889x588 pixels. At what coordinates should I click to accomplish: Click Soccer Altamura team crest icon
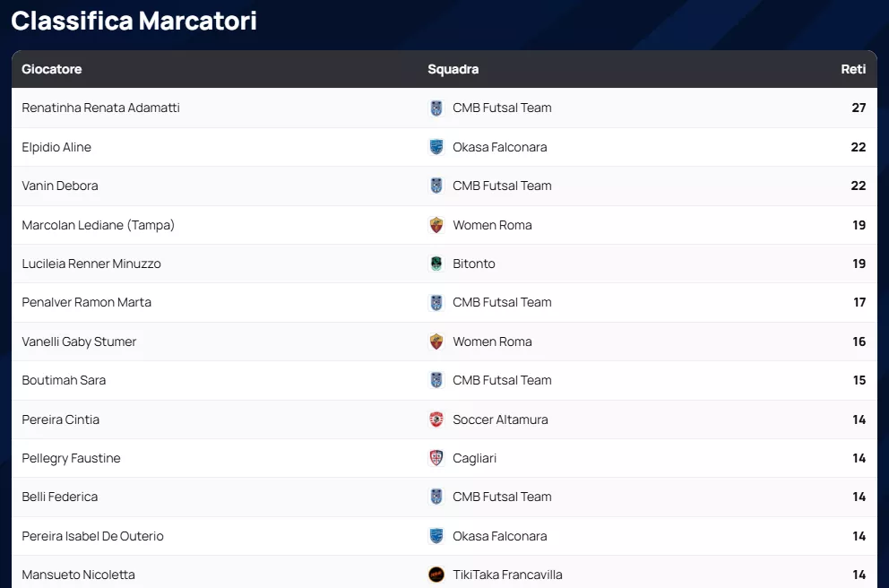point(436,419)
